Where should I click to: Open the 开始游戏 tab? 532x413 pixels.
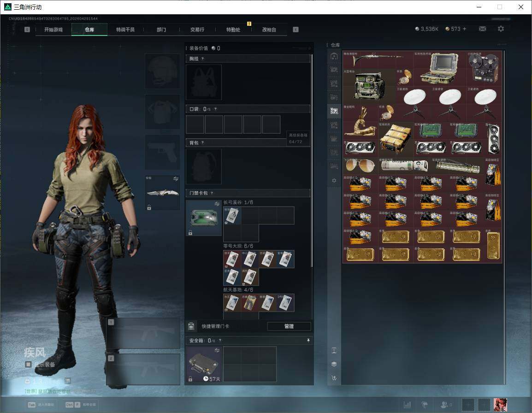coord(53,29)
